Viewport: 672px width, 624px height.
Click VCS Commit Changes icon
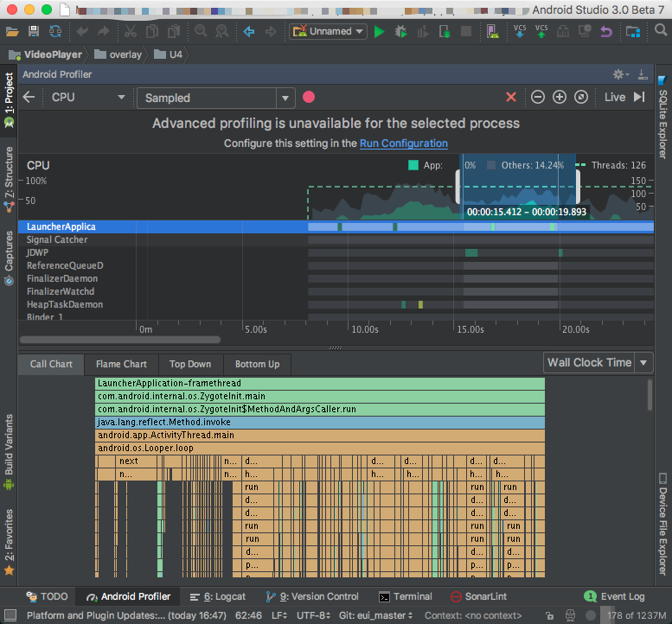point(541,31)
